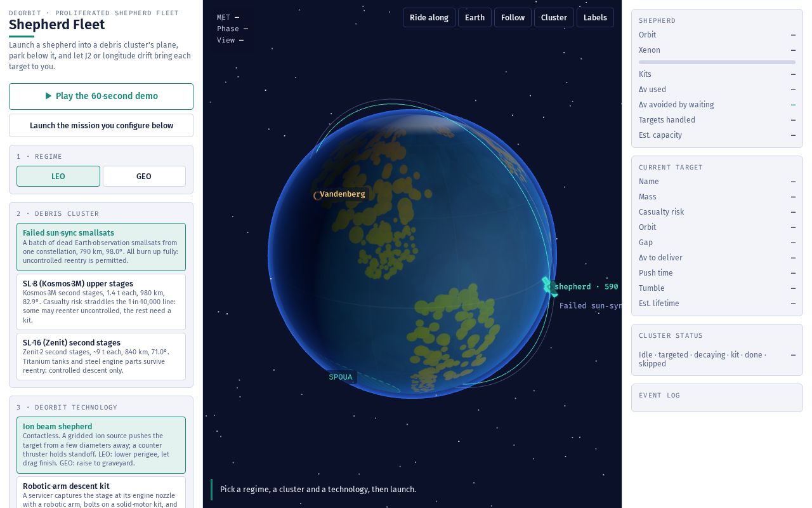This screenshot has height=508, width=812.
Task: Select the LEO regime
Action: [58, 177]
